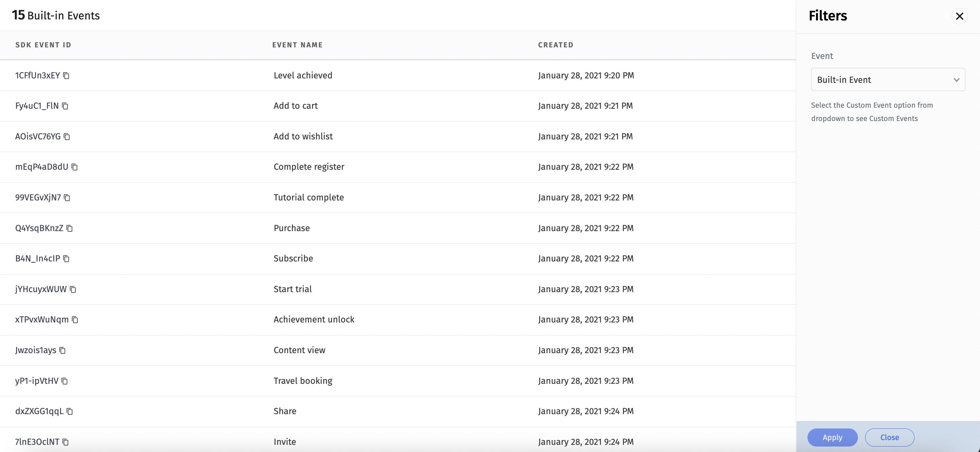Copy the SDK event ID xTPvxWuNqm
This screenshot has height=452, width=980.
(75, 320)
